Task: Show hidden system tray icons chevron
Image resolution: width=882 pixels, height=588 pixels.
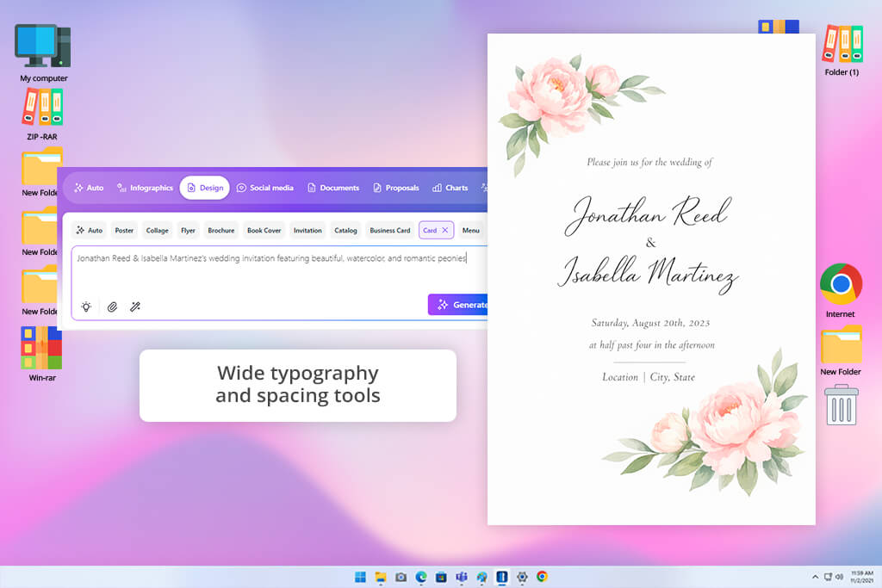Action: (815, 577)
